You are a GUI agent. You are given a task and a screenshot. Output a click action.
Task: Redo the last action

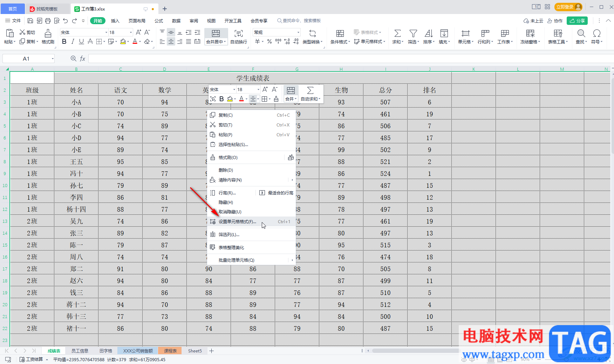[x=74, y=21]
